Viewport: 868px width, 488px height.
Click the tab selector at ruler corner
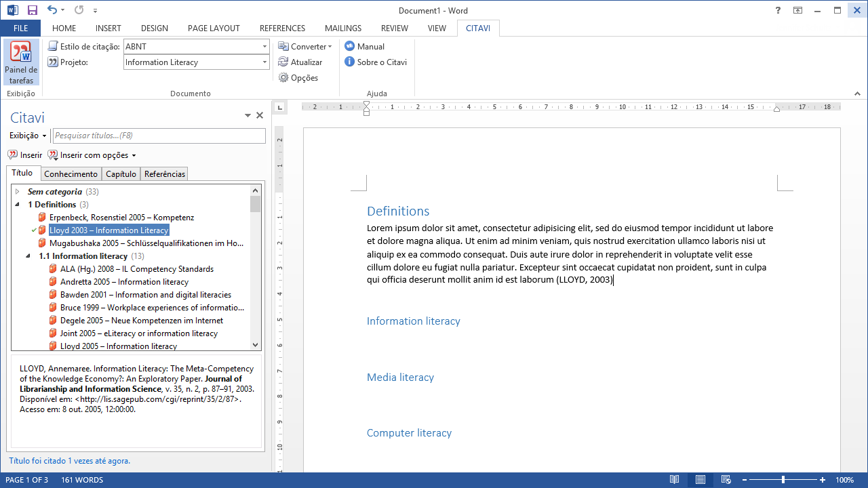point(279,107)
